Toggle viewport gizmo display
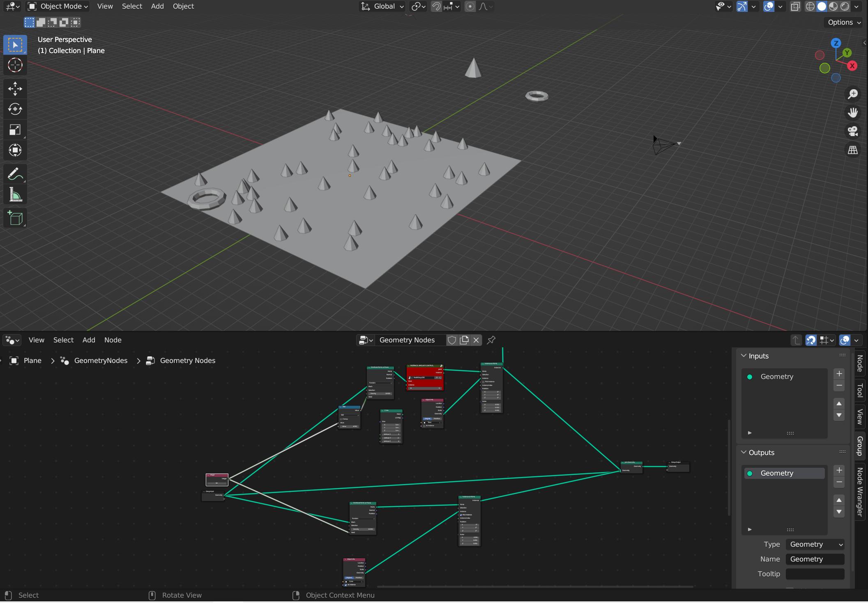 click(x=742, y=6)
